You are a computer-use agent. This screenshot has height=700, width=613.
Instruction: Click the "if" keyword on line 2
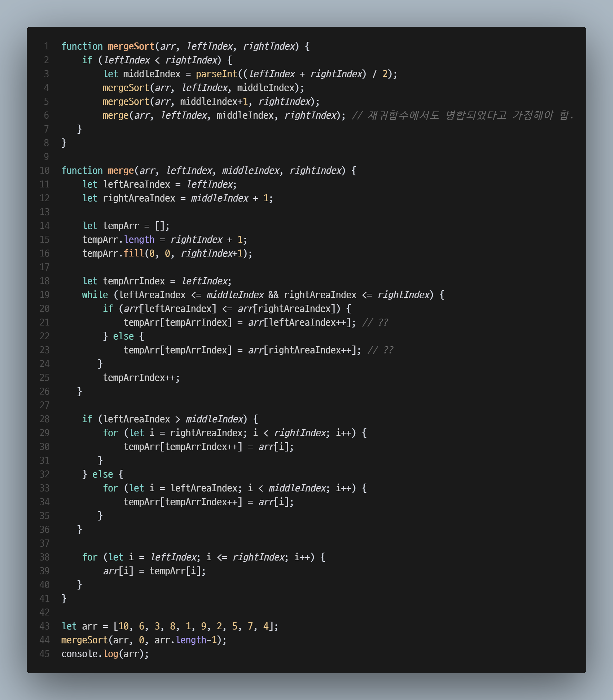[87, 60]
